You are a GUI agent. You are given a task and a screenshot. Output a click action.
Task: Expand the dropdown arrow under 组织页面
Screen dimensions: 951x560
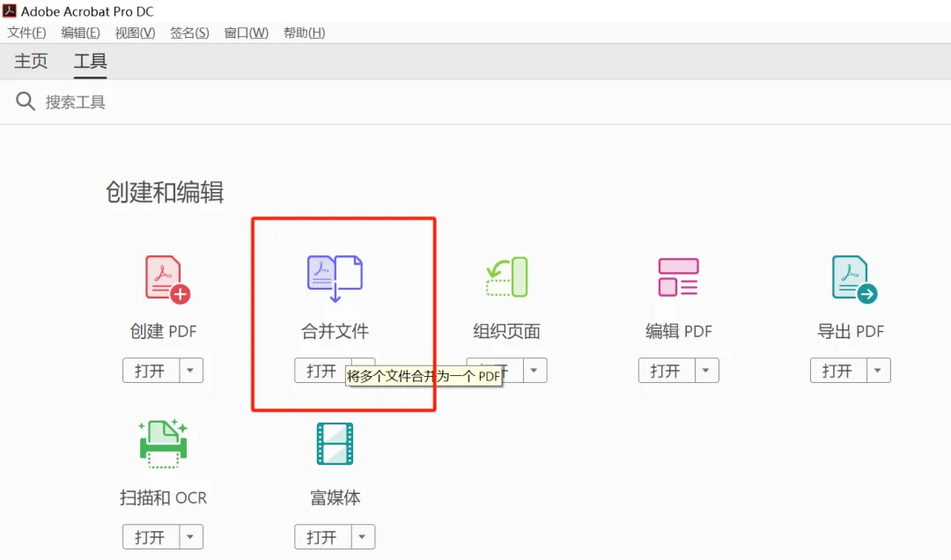pos(534,370)
